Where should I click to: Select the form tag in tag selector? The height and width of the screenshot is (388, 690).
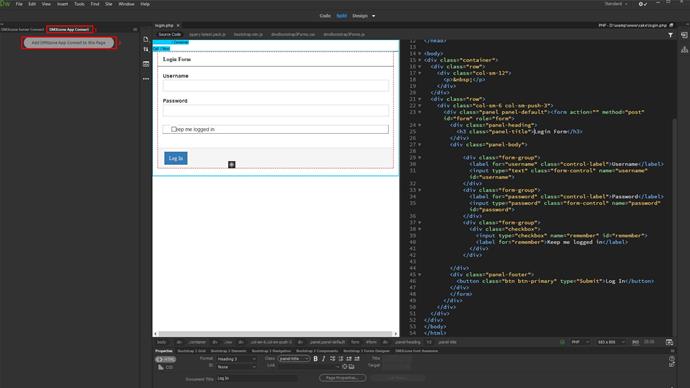tap(355, 342)
